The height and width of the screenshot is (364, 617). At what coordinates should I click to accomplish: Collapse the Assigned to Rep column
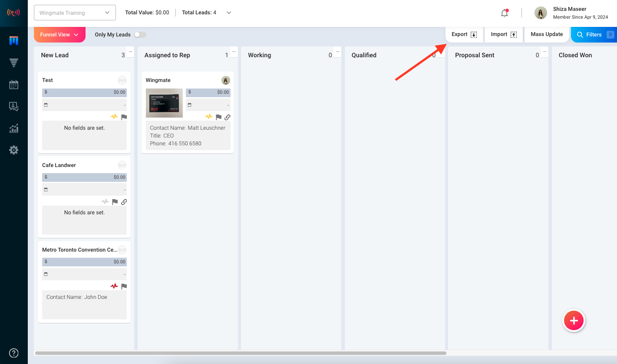234,51
